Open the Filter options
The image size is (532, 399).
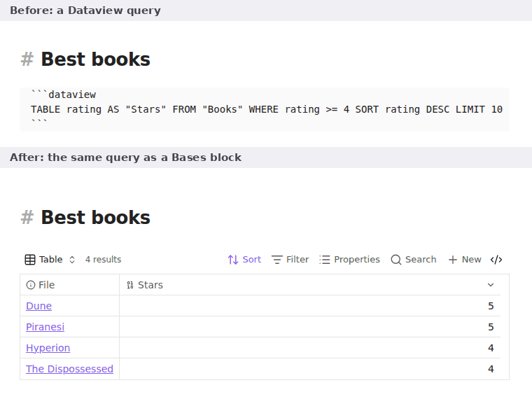(x=290, y=260)
